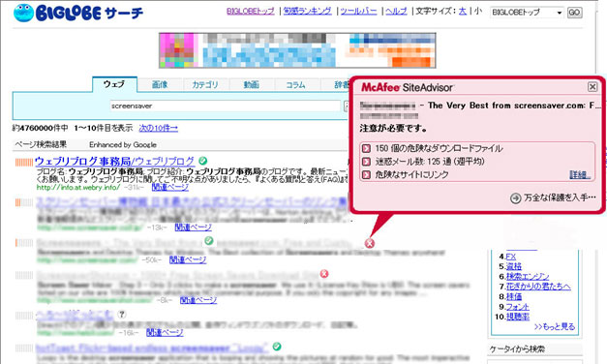Open 次の10件 next results link
Image resolution: width=607 pixels, height=364 pixels.
click(159, 128)
